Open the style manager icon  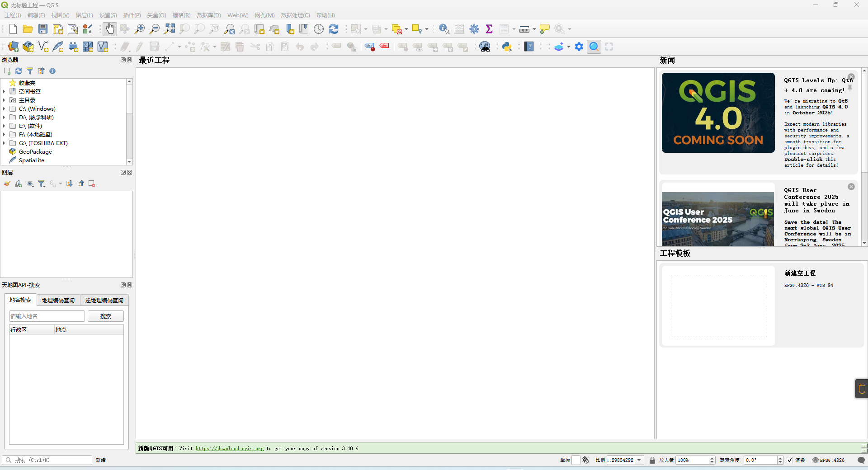click(x=88, y=29)
